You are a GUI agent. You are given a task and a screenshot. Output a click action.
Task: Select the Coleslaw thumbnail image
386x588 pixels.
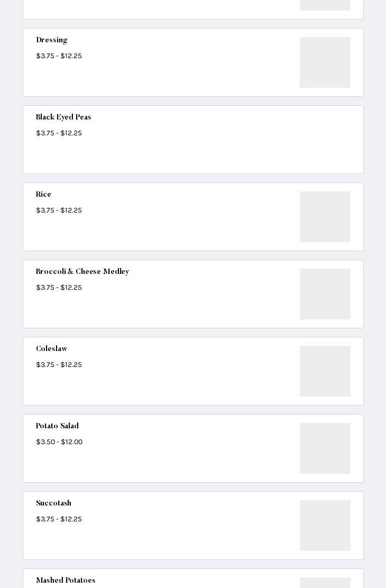pos(325,371)
